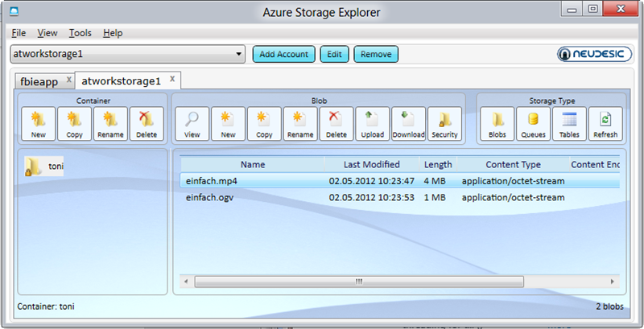
Task: Switch storage type to Queues
Action: click(534, 123)
